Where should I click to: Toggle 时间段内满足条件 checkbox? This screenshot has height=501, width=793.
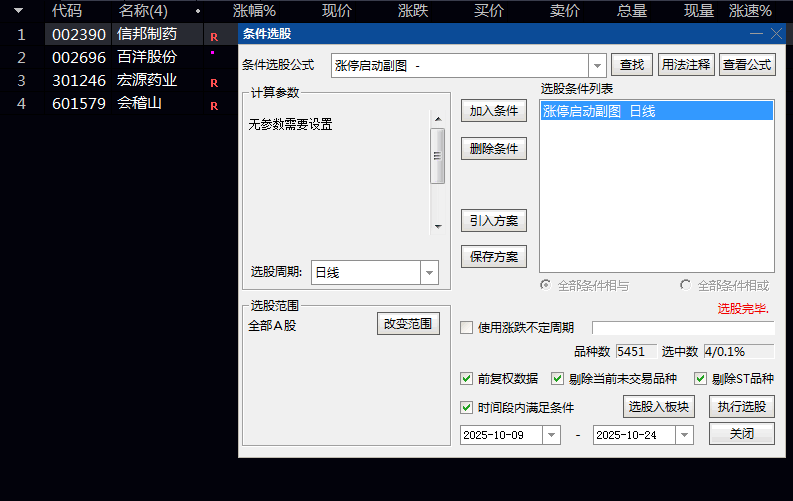click(466, 407)
